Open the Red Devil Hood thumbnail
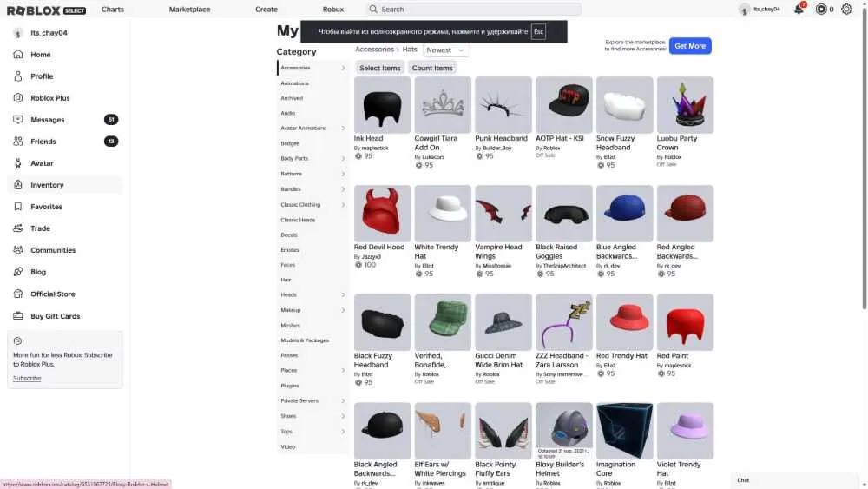Image resolution: width=868 pixels, height=489 pixels. point(382,213)
